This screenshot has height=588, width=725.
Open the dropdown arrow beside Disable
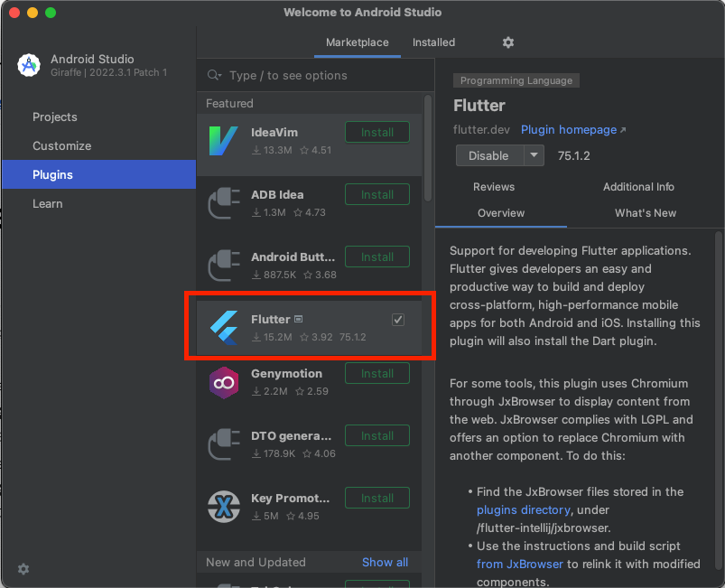pyautogui.click(x=534, y=155)
